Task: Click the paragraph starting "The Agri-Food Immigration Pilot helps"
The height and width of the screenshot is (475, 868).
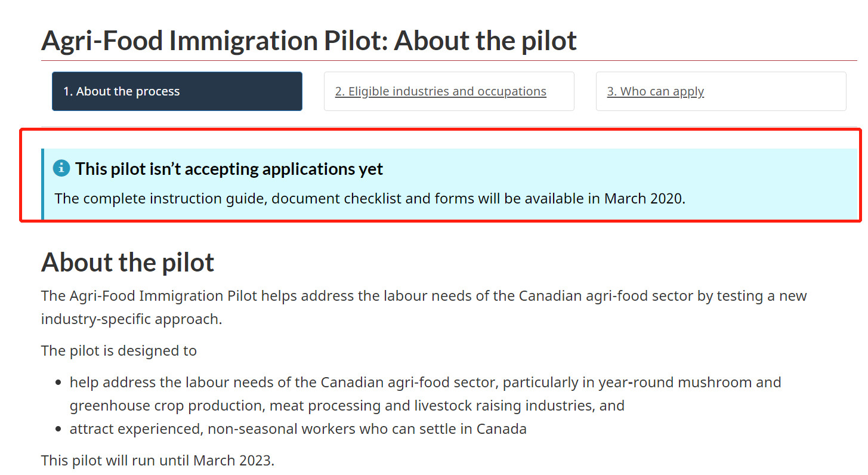Action: tap(424, 296)
